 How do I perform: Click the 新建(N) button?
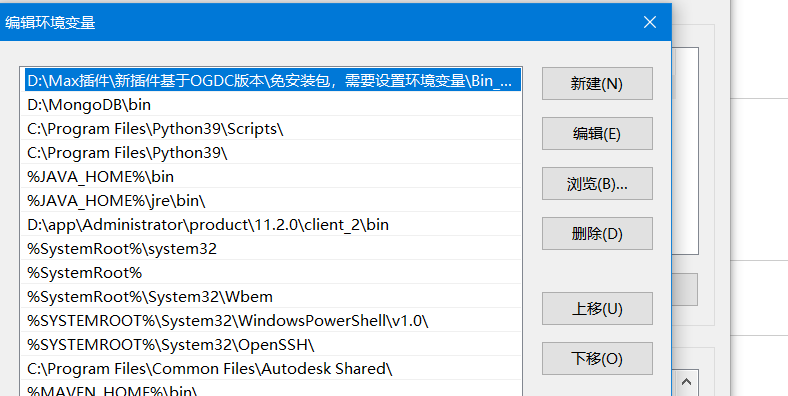[597, 83]
